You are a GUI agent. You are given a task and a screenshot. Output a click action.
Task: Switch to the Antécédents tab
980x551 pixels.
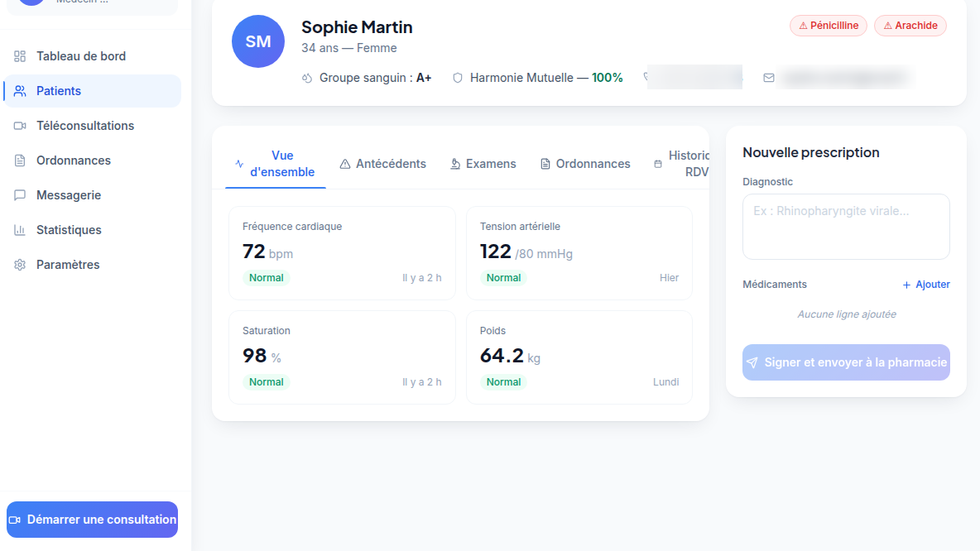[x=382, y=164]
